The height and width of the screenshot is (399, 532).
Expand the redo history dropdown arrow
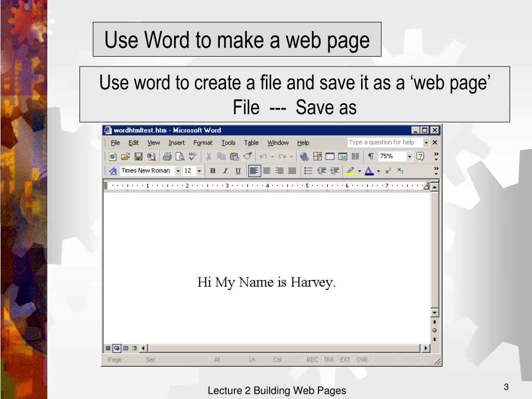[x=291, y=156]
